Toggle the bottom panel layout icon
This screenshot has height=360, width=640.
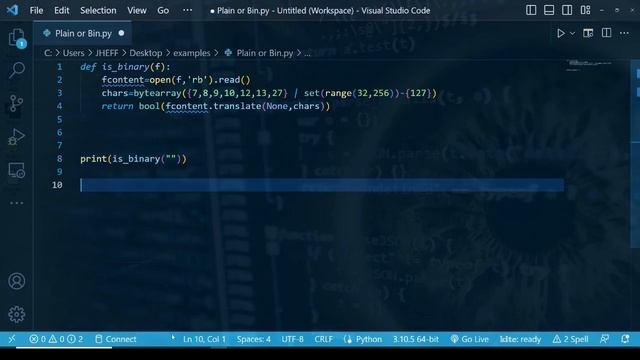[x=549, y=10]
